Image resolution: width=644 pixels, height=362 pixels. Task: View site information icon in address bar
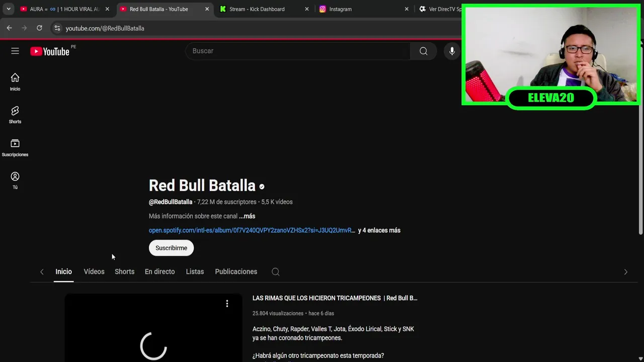[x=57, y=28]
